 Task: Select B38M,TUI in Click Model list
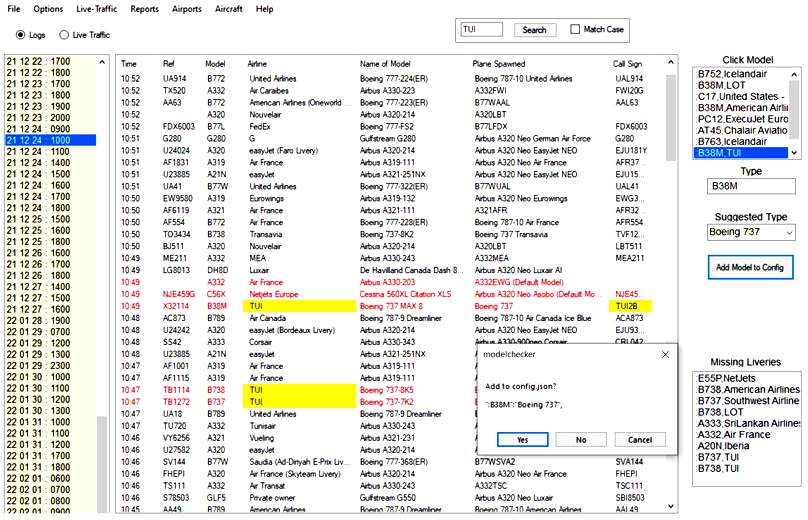tap(741, 153)
